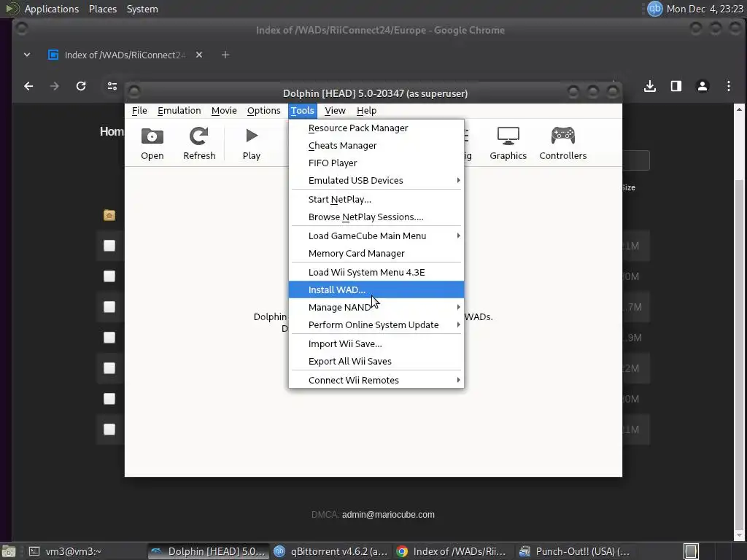Open a new Chrome tab
Image resolution: width=747 pixels, height=560 pixels.
pos(225,55)
